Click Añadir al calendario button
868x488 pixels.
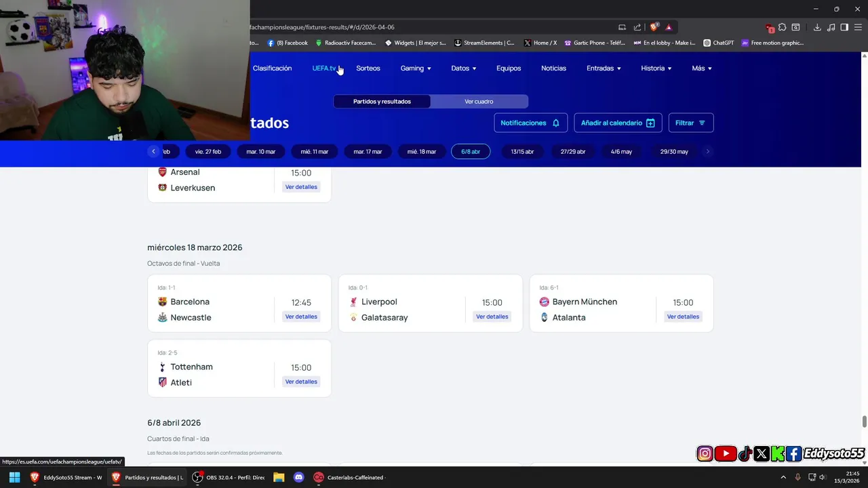coord(618,123)
